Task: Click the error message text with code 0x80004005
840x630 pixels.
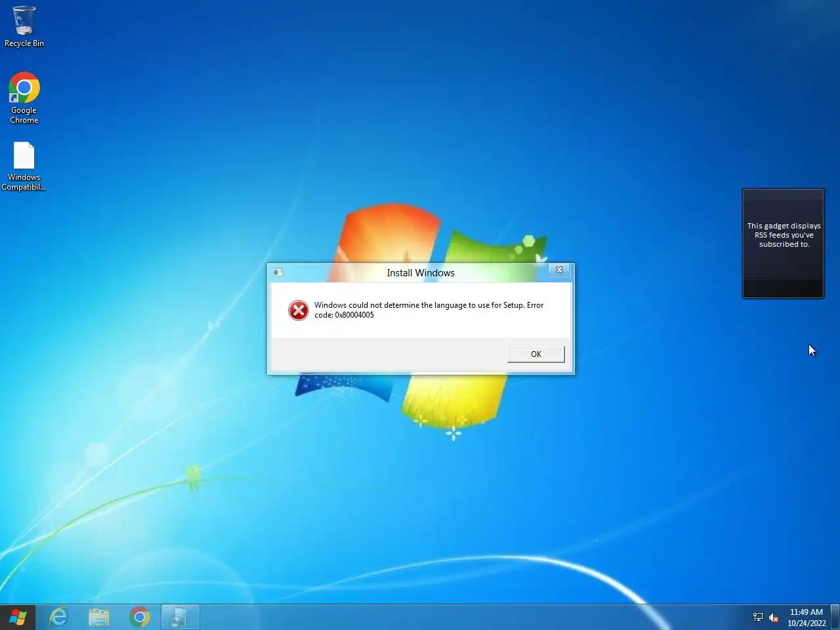Action: click(x=429, y=310)
